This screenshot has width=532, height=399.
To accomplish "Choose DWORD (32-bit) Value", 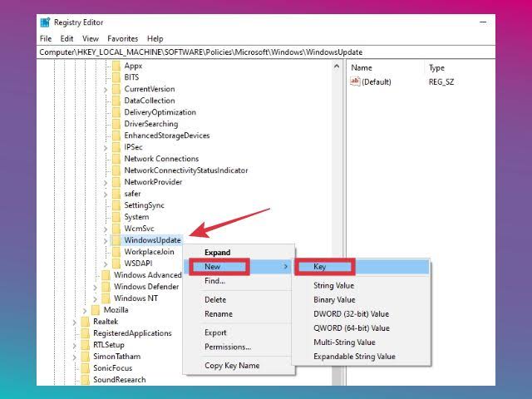I will click(x=362, y=314).
